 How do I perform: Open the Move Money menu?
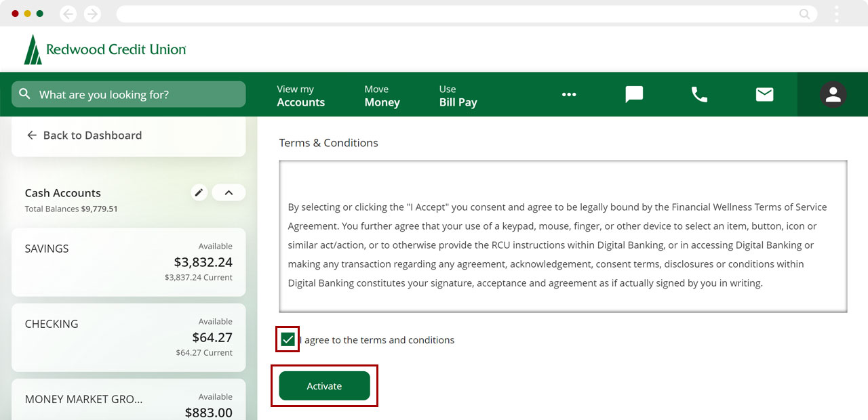click(x=382, y=96)
